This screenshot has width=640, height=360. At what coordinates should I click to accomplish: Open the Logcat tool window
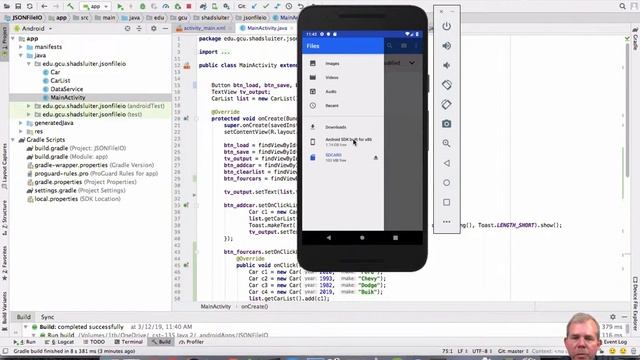pyautogui.click(x=60, y=342)
